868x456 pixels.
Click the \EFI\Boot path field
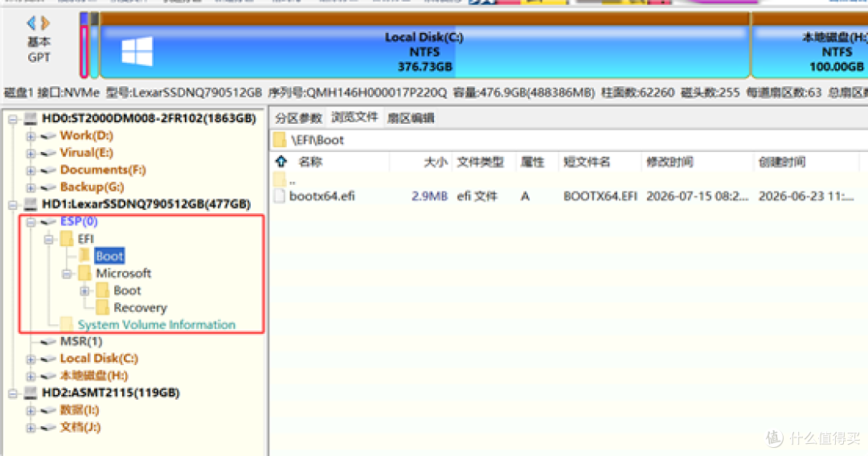[569, 140]
